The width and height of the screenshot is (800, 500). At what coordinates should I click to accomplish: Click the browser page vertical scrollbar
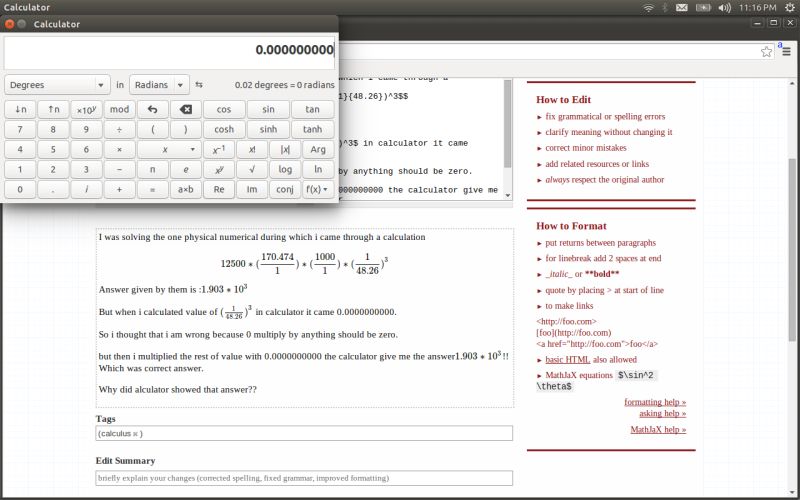pos(792,250)
